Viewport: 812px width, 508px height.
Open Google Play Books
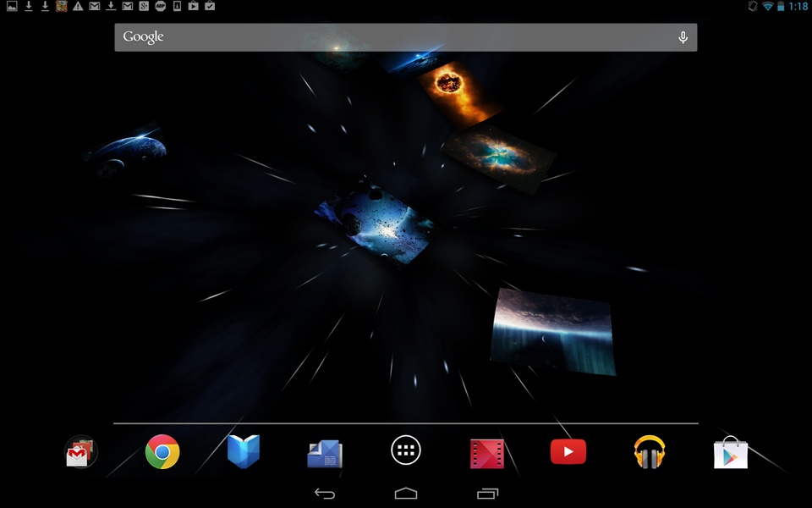click(x=244, y=451)
